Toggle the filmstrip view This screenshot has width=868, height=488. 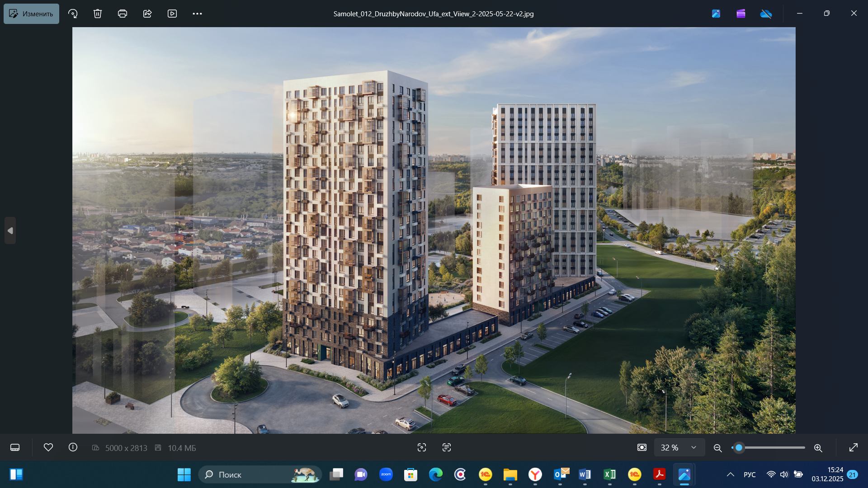click(15, 447)
